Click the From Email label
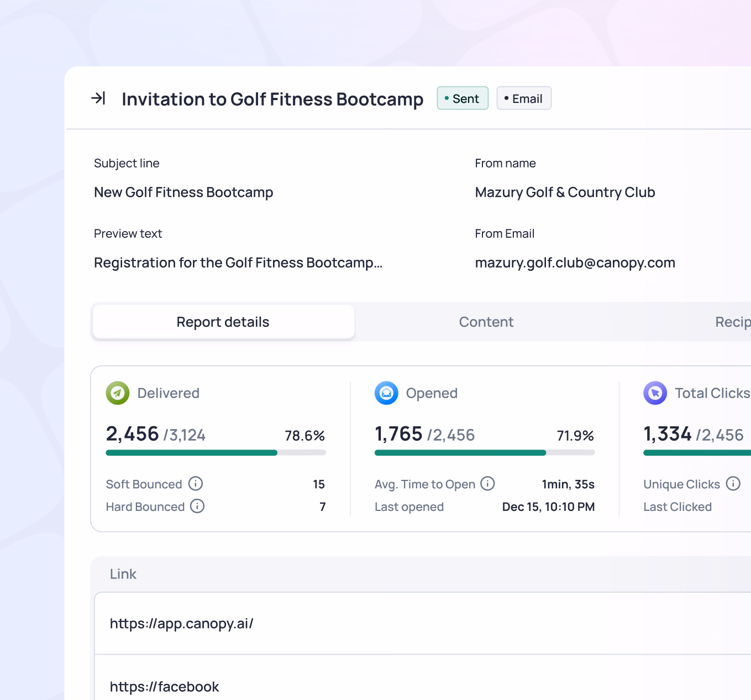This screenshot has height=700, width=751. coord(505,233)
